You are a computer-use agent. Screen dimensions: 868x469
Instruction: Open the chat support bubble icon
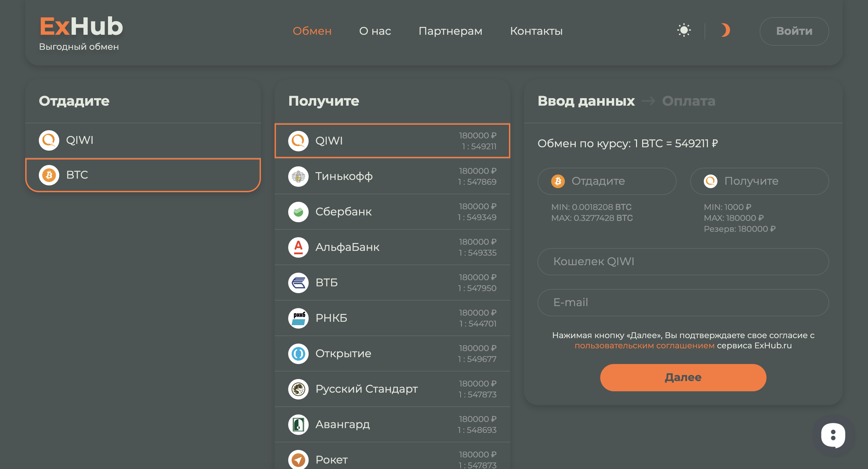833,435
